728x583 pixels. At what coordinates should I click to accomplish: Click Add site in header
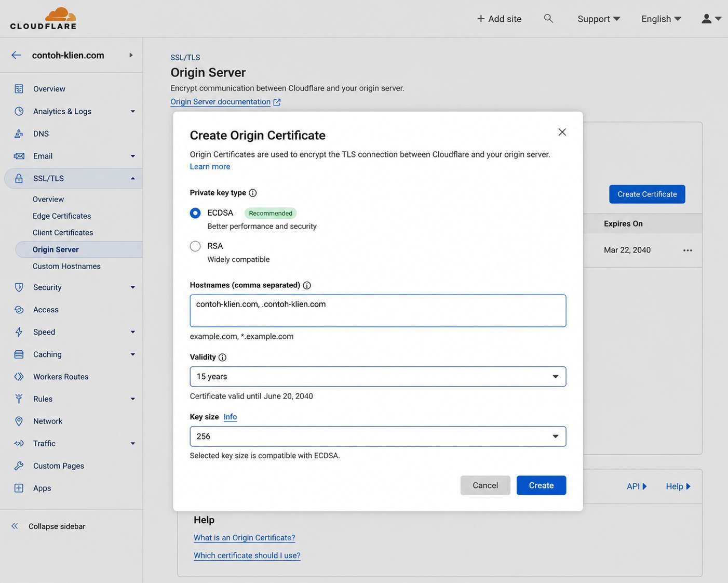click(x=499, y=19)
